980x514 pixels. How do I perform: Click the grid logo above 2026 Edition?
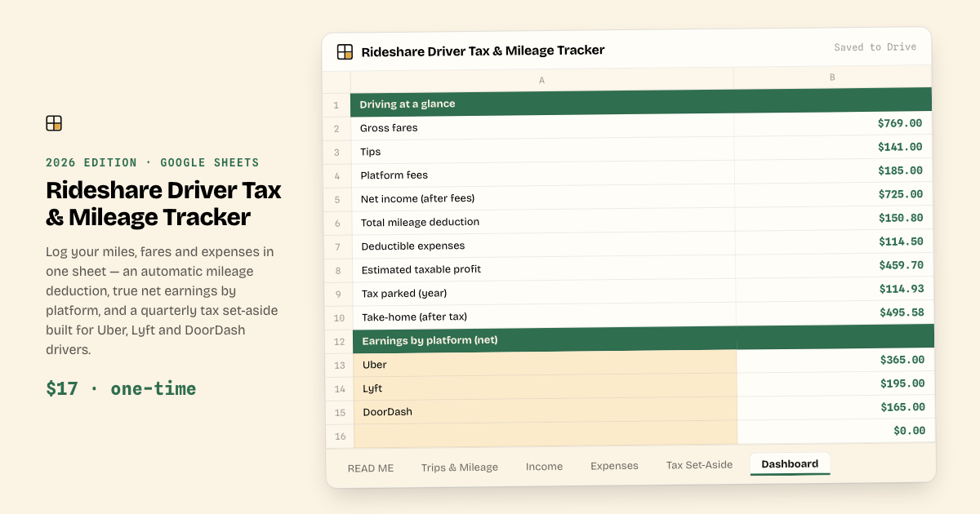[54, 123]
